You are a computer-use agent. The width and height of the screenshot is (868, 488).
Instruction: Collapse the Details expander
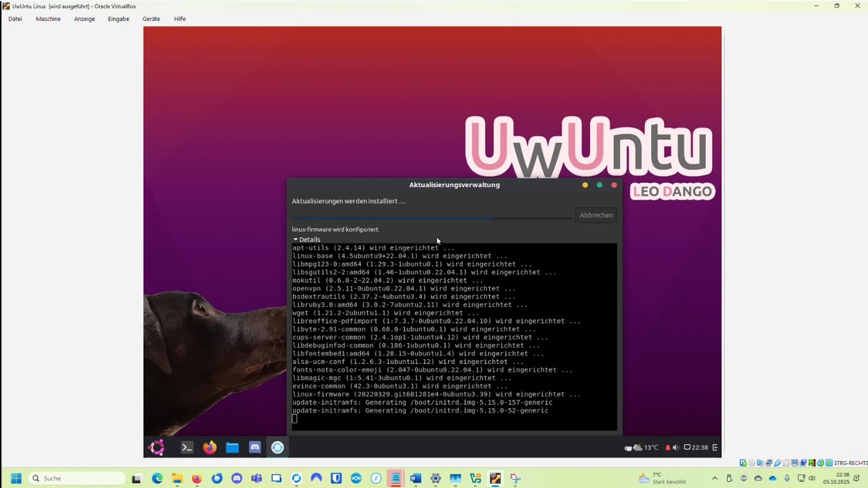tap(307, 239)
